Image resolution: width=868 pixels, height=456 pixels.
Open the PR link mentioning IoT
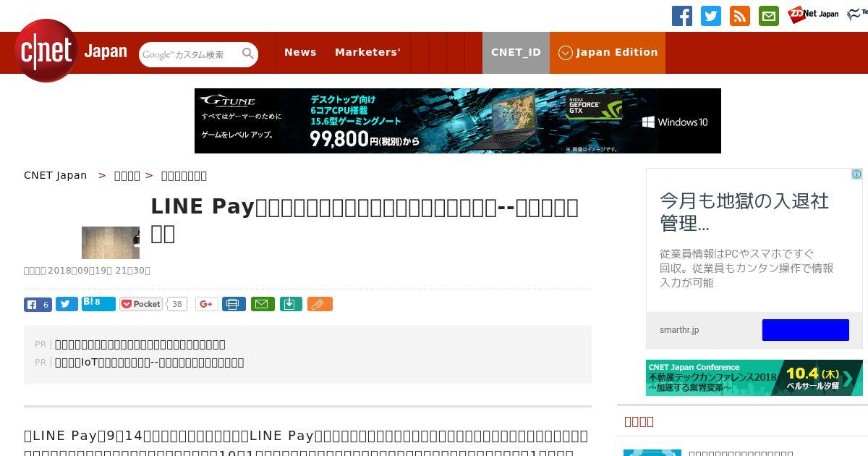(x=150, y=363)
